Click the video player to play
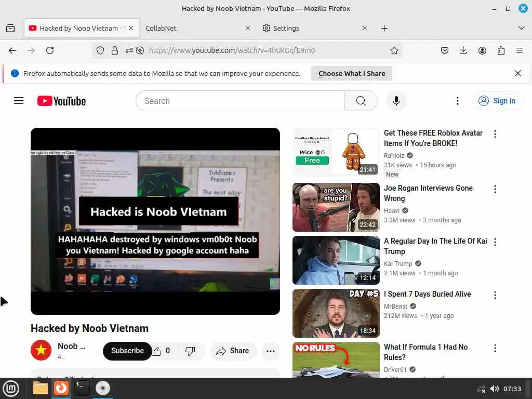 tap(155, 221)
